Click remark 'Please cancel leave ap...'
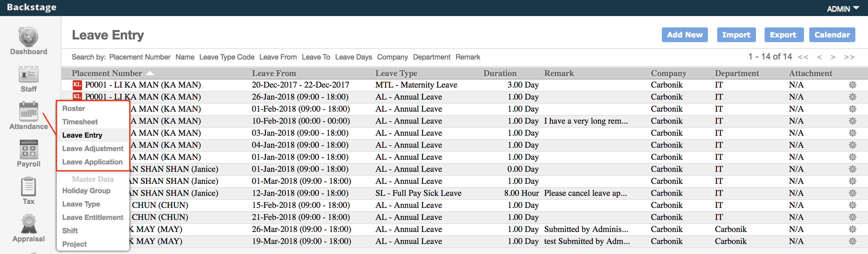868x254 pixels. (x=585, y=193)
